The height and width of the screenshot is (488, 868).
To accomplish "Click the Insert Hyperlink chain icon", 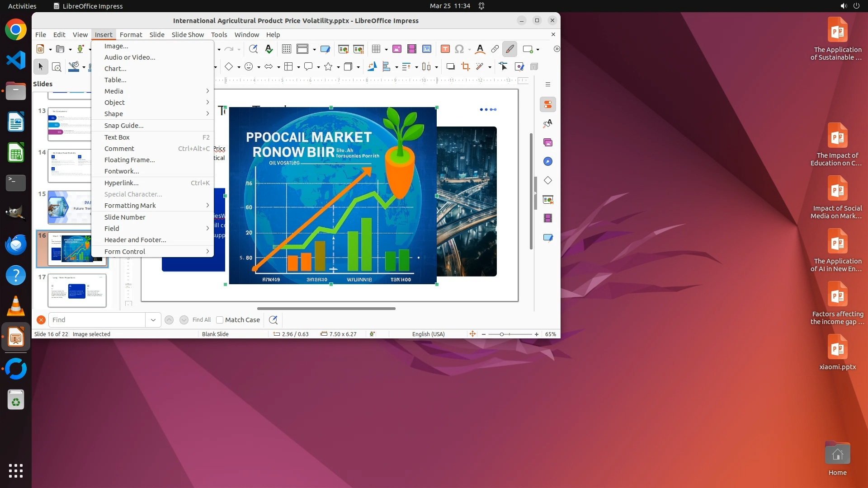I will 495,49.
